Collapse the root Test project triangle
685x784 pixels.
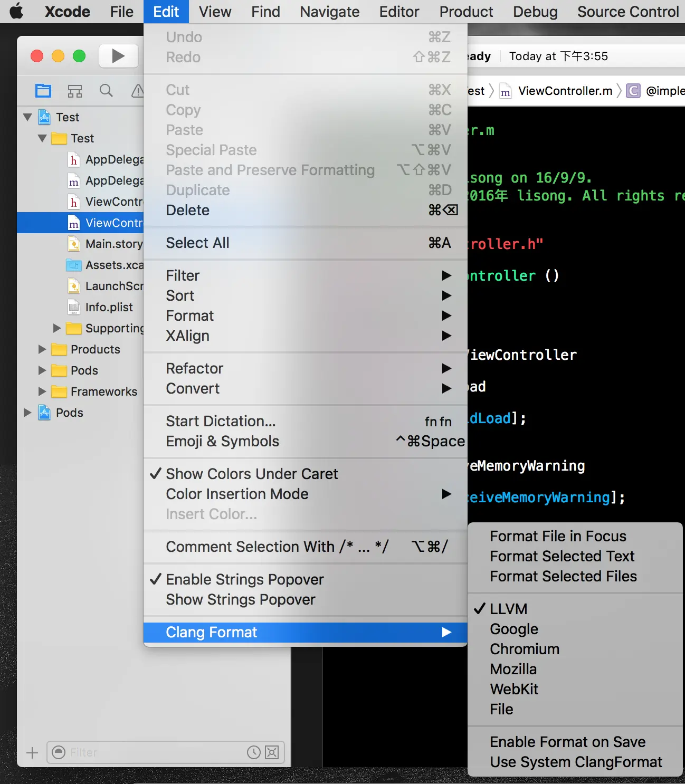(x=27, y=117)
